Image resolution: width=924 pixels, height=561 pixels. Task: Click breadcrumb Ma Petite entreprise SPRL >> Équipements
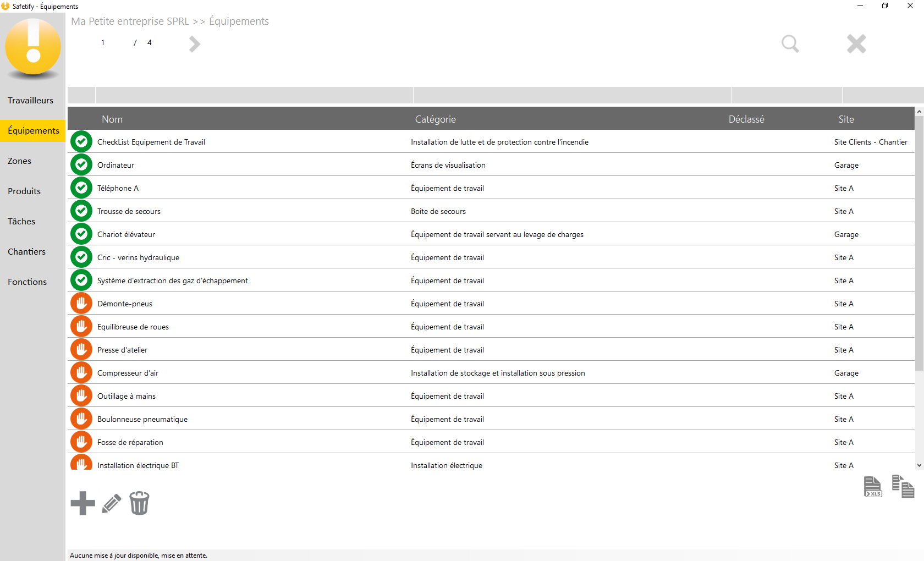pos(170,21)
